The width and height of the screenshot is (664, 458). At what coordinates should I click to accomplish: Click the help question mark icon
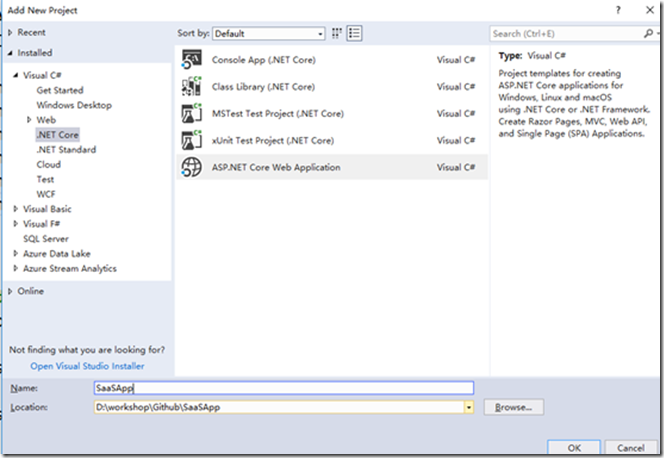pyautogui.click(x=618, y=10)
